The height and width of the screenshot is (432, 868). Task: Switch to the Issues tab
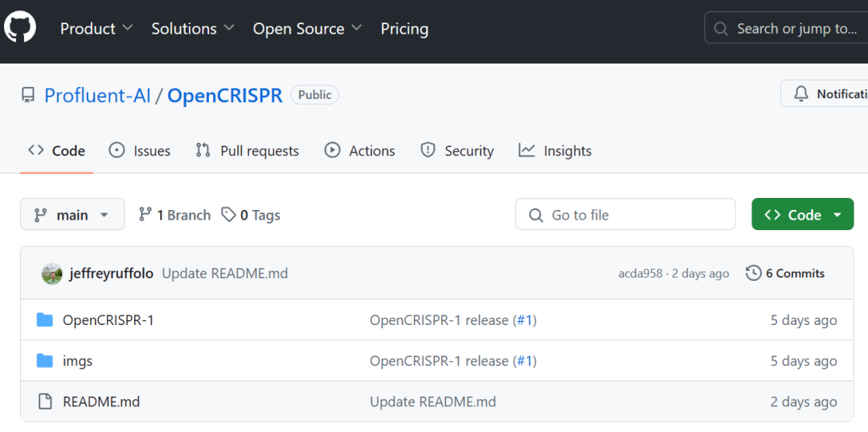click(x=140, y=150)
